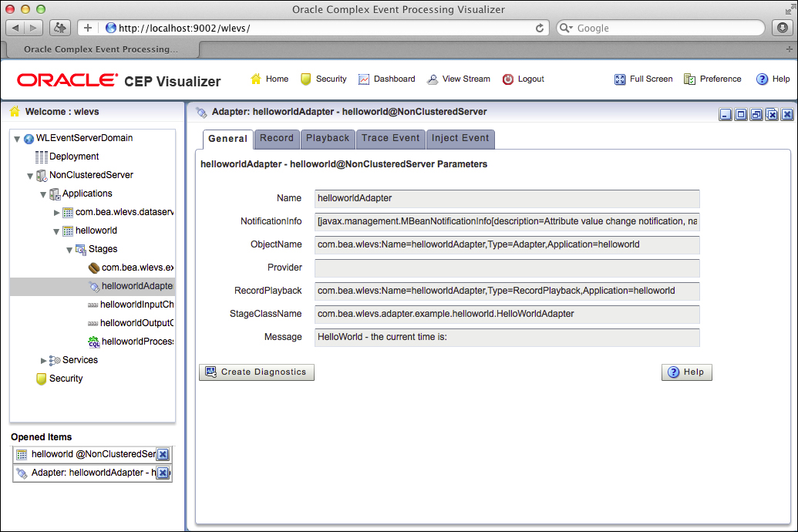Open View Stream from toolbar

tap(433, 79)
